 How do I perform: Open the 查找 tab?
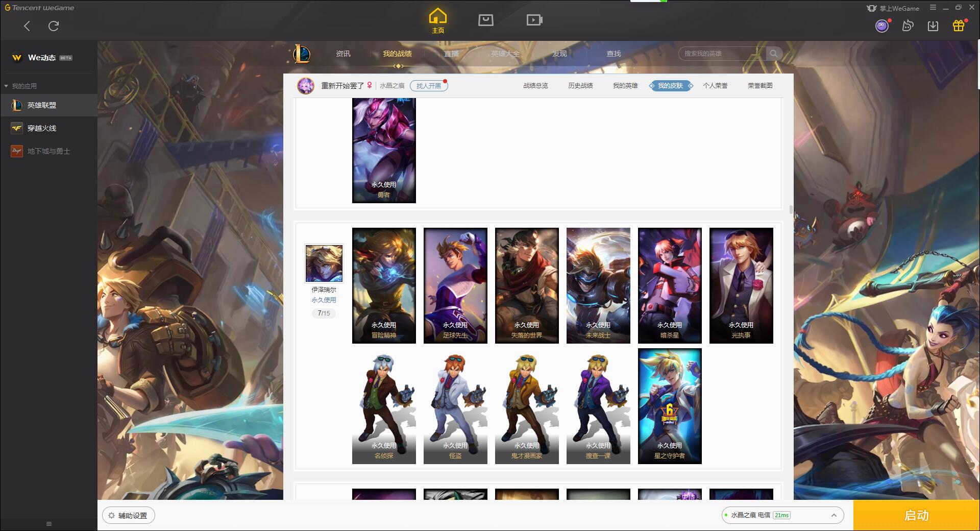pos(614,54)
